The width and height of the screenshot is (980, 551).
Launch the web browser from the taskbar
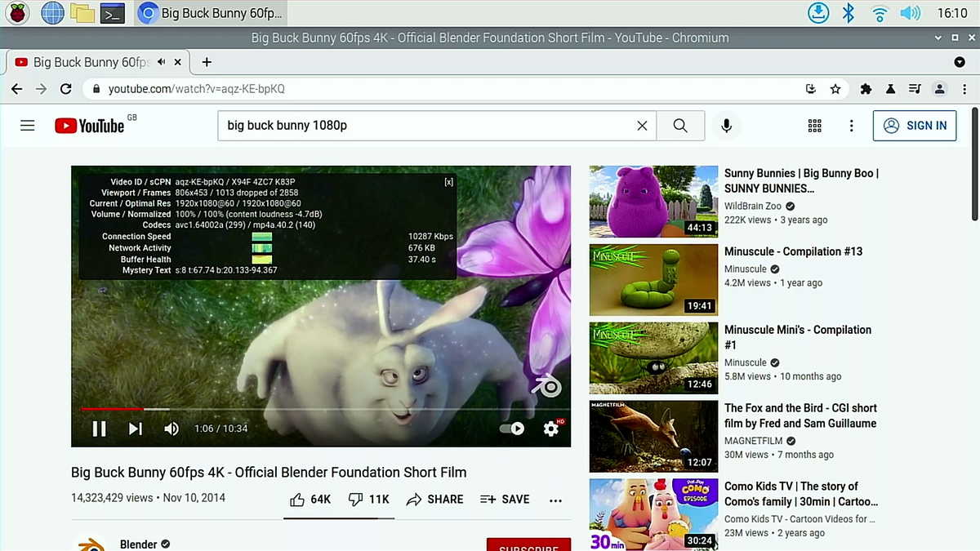[x=52, y=13]
